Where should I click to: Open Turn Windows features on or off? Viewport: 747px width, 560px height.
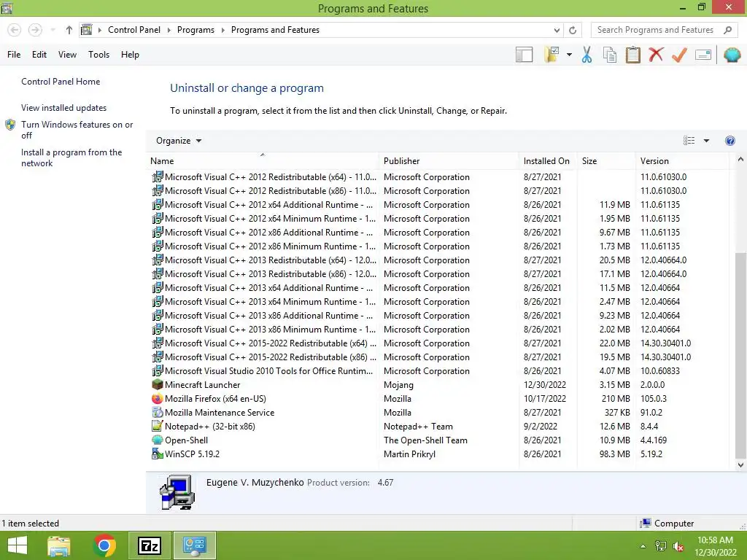(77, 130)
